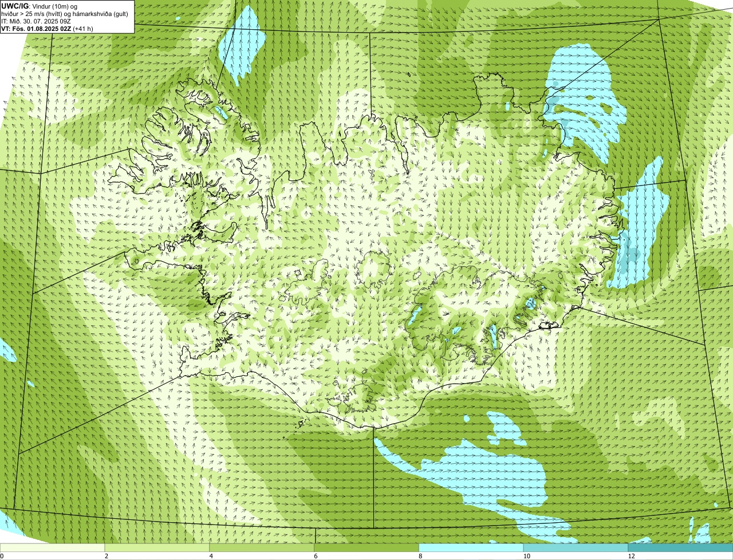The width and height of the screenshot is (733, 560).
Task: Click the teal color segment above 12 m/s
Action: pyautogui.click(x=680, y=547)
